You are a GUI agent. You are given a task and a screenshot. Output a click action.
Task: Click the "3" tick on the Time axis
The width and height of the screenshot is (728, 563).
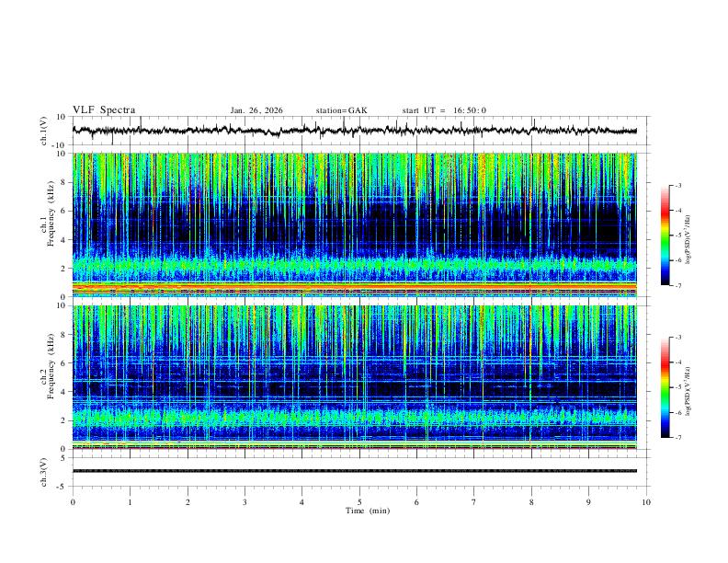point(245,502)
